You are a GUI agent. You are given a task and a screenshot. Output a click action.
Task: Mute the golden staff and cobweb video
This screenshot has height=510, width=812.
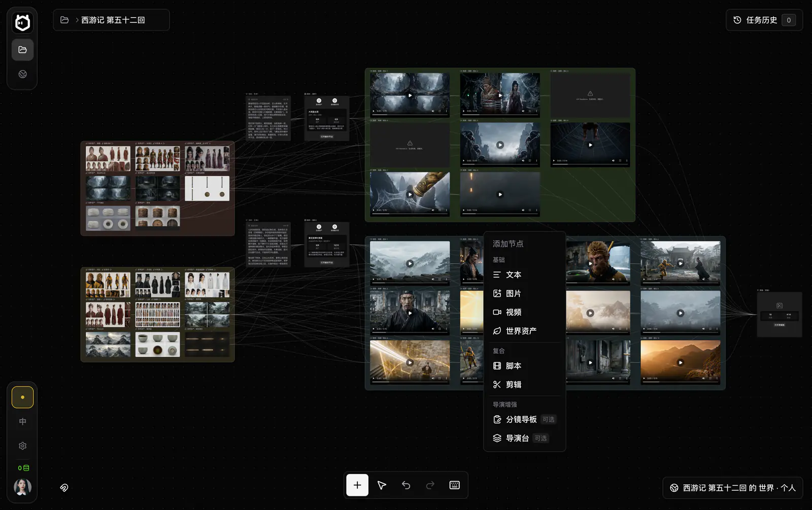433,210
